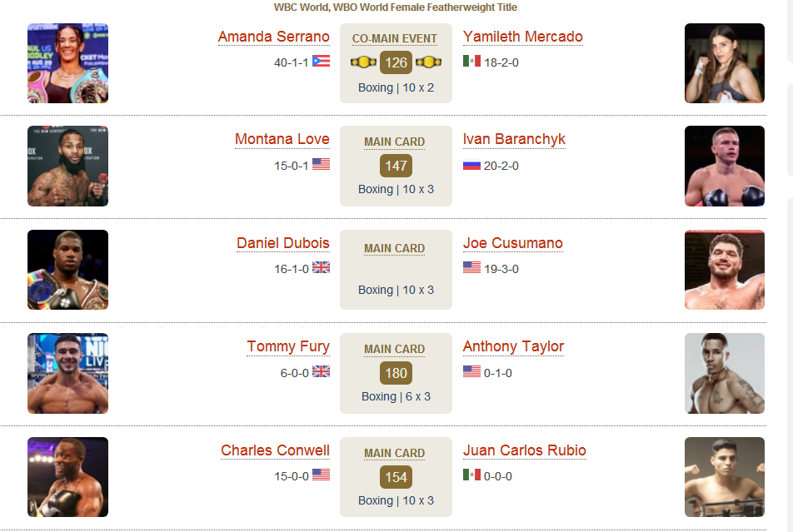Screen dimensions: 793x532
Task: Click Puerto Rico flag beside Amanda Serrano's record
Action: click(321, 61)
